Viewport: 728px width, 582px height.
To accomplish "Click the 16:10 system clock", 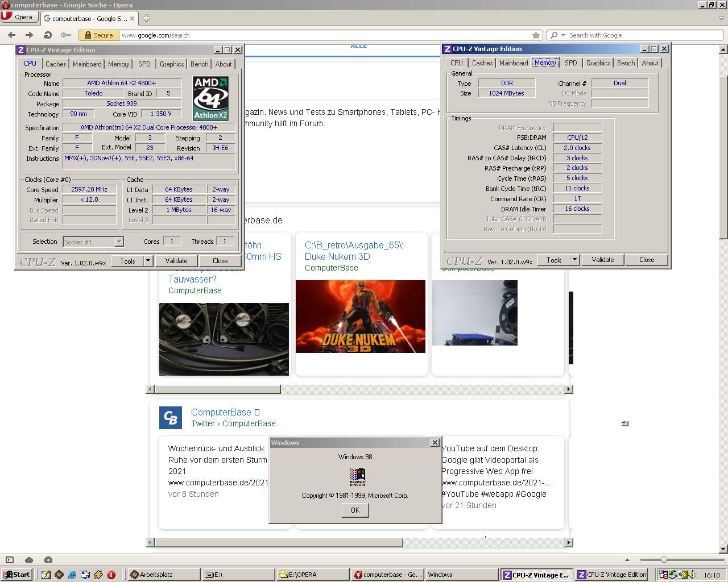I will [712, 575].
